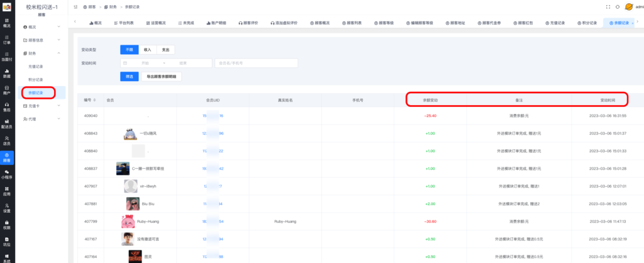
Task: Open 店员 in the dark sidebar
Action: click(x=6, y=140)
